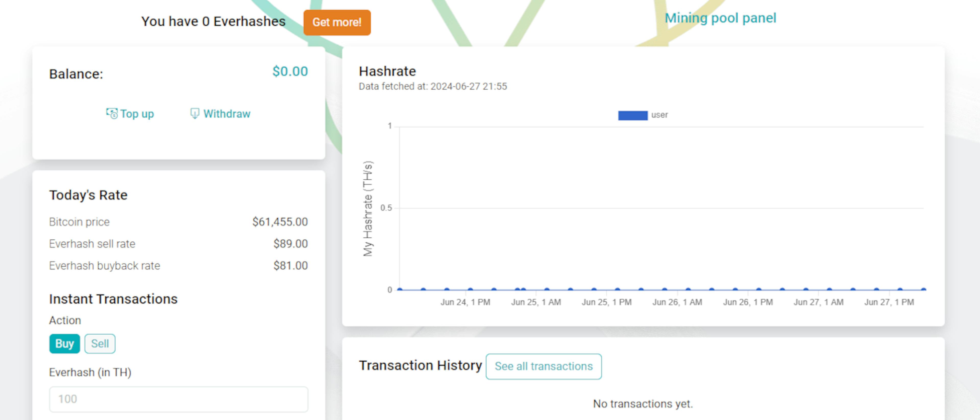The width and height of the screenshot is (980, 420).
Task: Click the Data fetched at timestamp text
Action: tap(433, 86)
